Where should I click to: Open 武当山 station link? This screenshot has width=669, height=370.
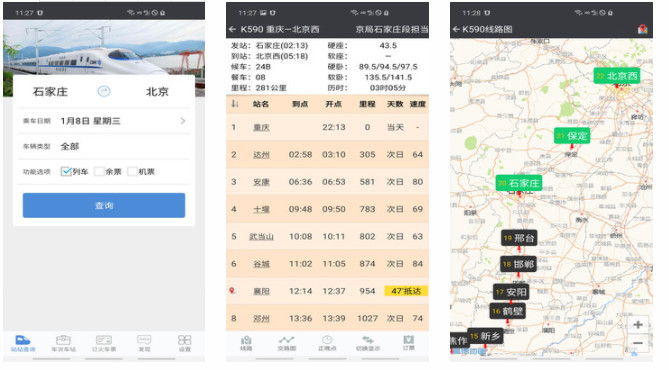pyautogui.click(x=261, y=236)
